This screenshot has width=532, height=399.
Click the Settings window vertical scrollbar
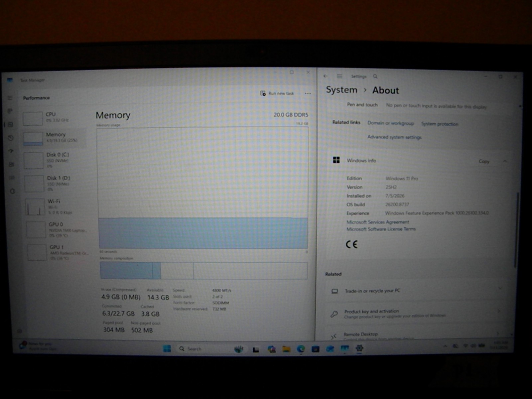pyautogui.click(x=516, y=229)
